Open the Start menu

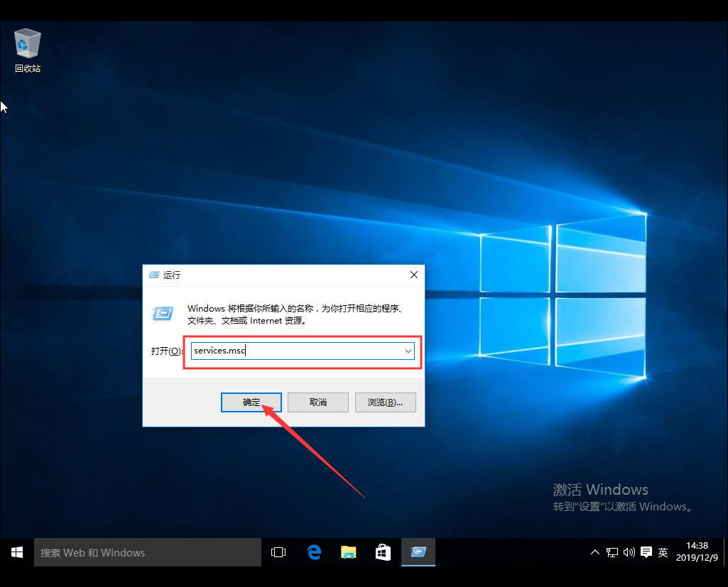(x=16, y=552)
